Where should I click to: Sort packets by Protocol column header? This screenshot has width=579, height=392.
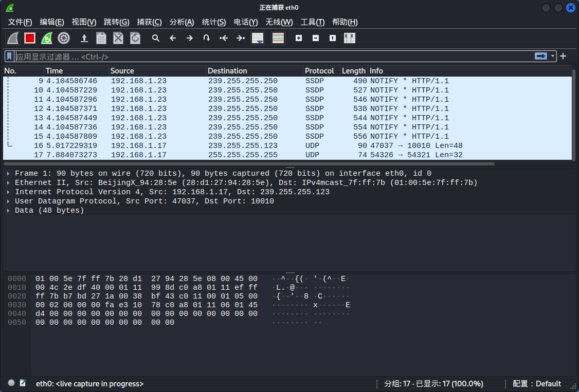[x=321, y=71]
